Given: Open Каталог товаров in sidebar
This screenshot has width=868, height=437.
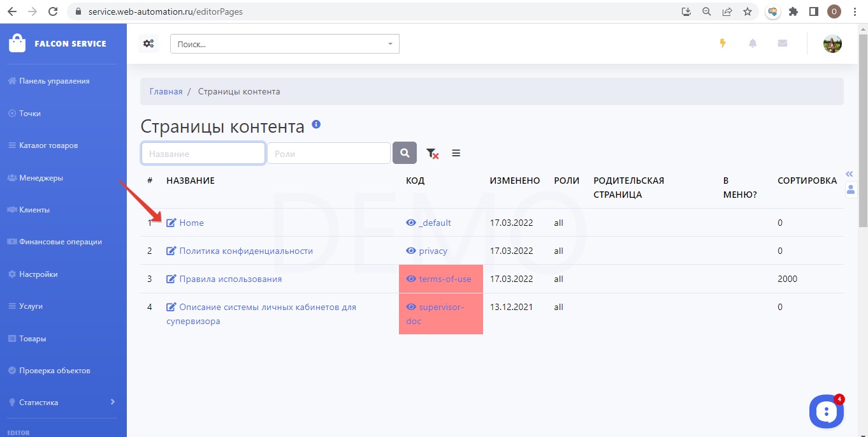Looking at the screenshot, I should 48,145.
